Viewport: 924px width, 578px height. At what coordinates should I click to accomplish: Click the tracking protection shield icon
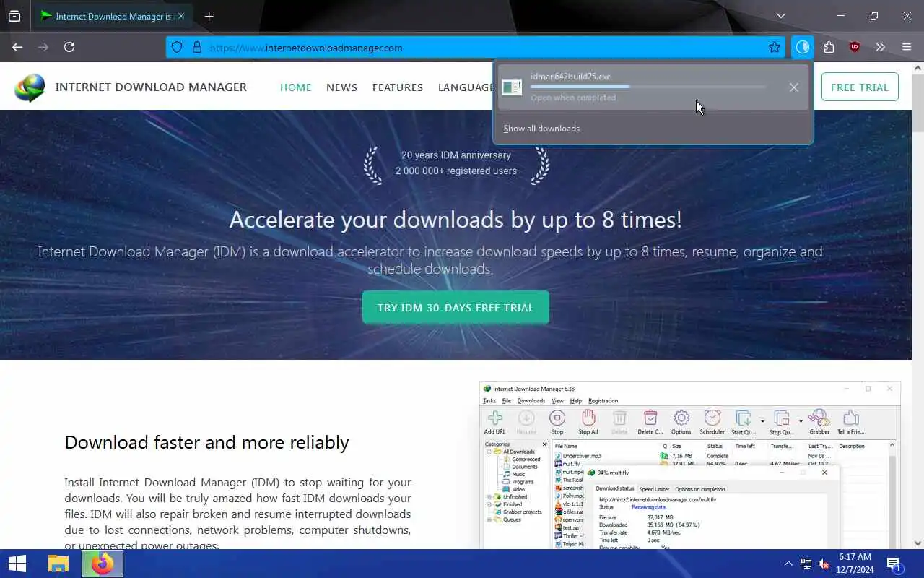pos(177,48)
